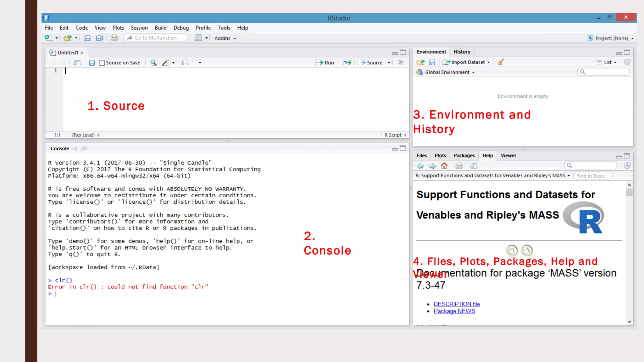Refresh the Help topic
The image size is (644, 362).
pos(627,166)
